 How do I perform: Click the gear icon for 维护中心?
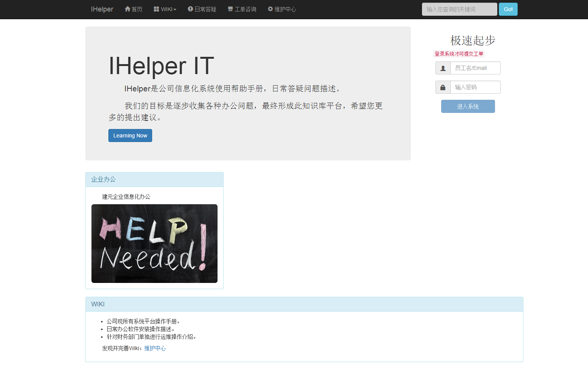[x=270, y=9]
